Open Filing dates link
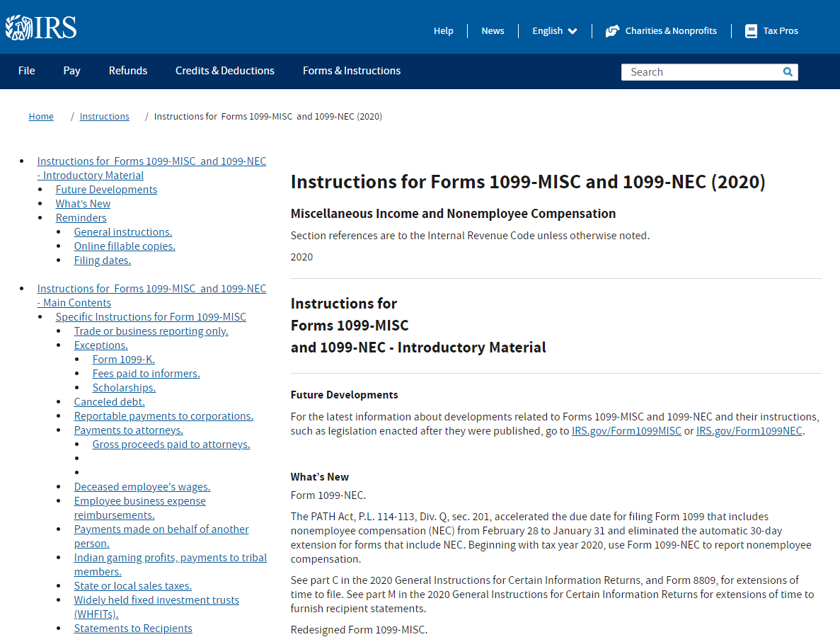This screenshot has width=840, height=637. (x=103, y=260)
